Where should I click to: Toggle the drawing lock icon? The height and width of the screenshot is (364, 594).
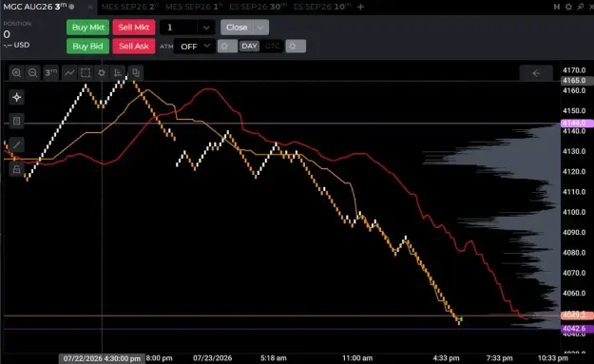tap(17, 169)
